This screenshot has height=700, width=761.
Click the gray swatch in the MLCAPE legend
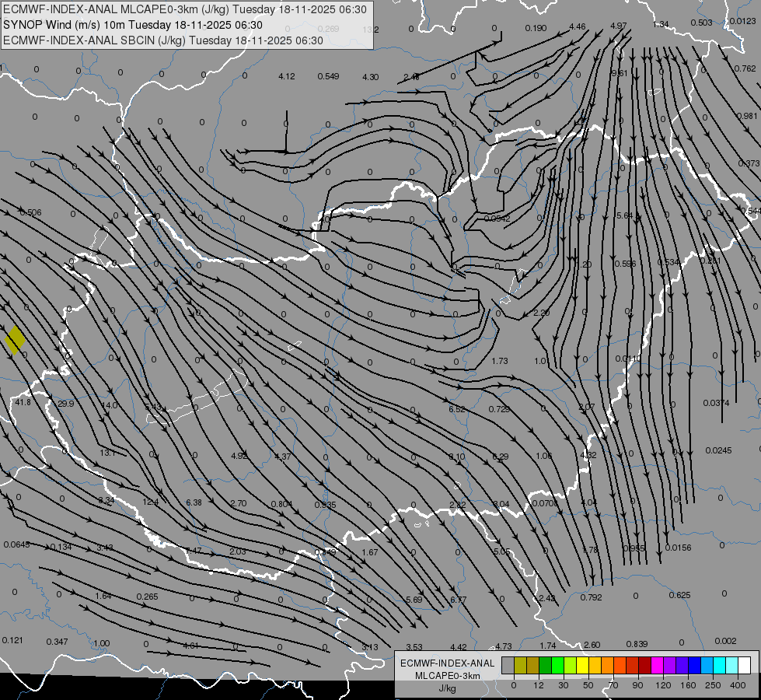pyautogui.click(x=508, y=665)
